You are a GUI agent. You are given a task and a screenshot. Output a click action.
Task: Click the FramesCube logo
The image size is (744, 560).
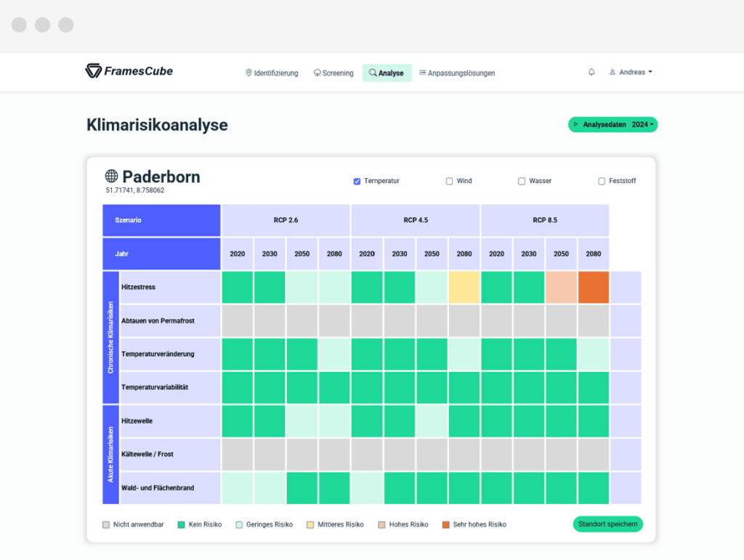pyautogui.click(x=129, y=71)
